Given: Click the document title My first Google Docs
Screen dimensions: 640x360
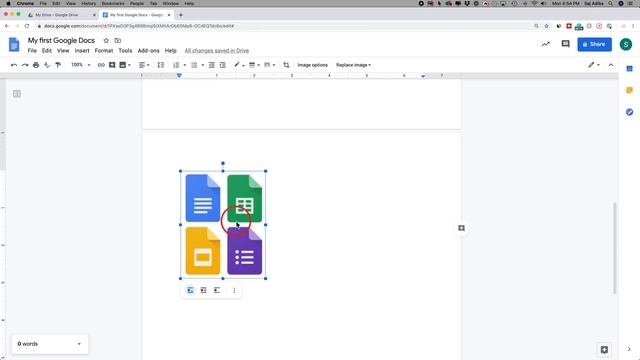Looking at the screenshot, I should coord(61,40).
